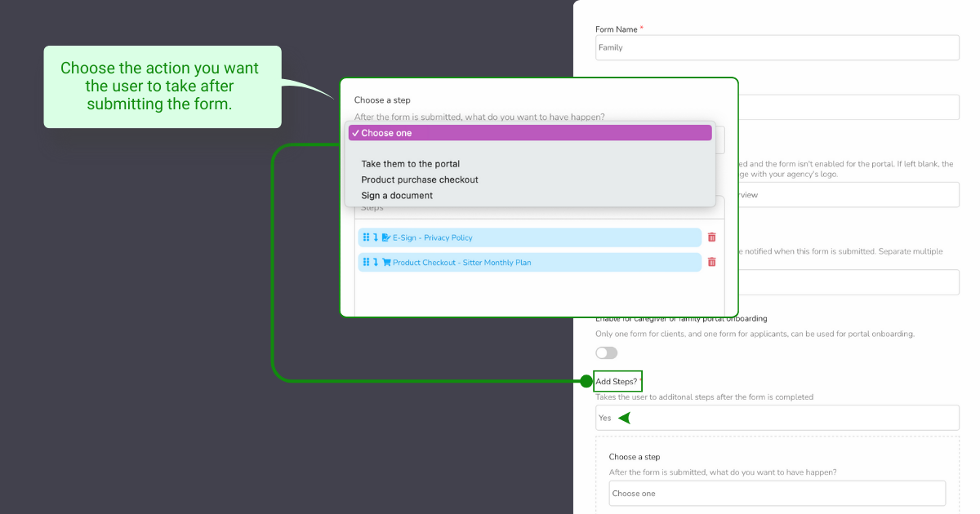Screen dimensions: 980x514
Task: Select the highlighted Choose one option
Action: point(530,133)
